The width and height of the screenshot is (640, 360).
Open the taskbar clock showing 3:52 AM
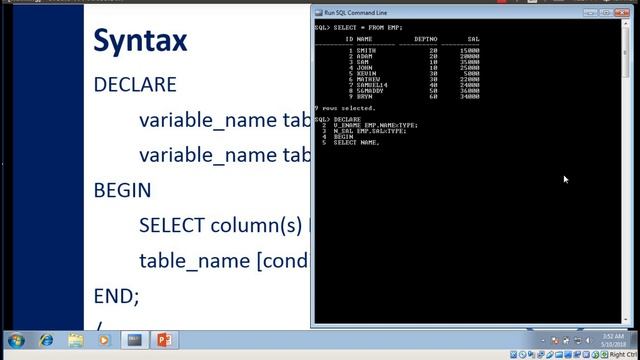pos(613,340)
